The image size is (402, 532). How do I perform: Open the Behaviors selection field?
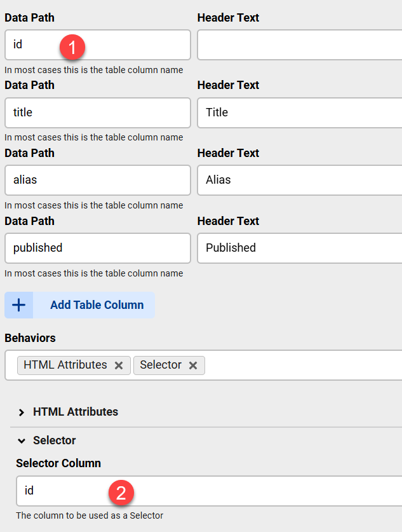coord(286,365)
